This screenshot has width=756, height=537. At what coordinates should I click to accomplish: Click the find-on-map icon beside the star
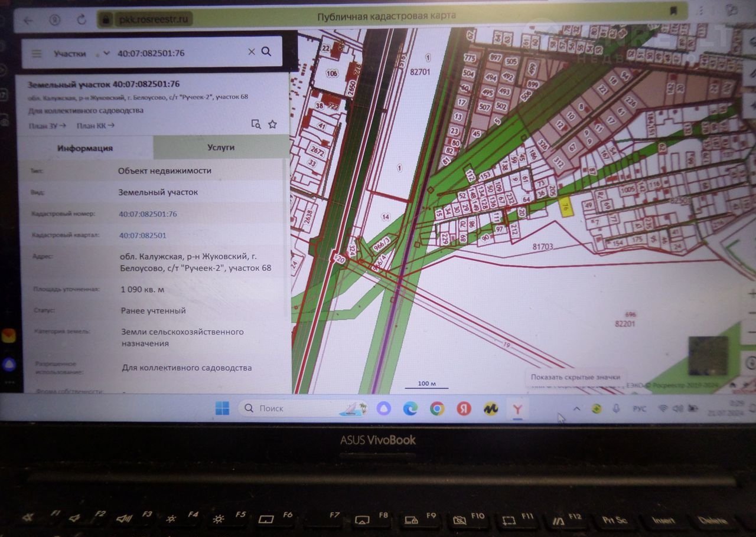pos(256,124)
